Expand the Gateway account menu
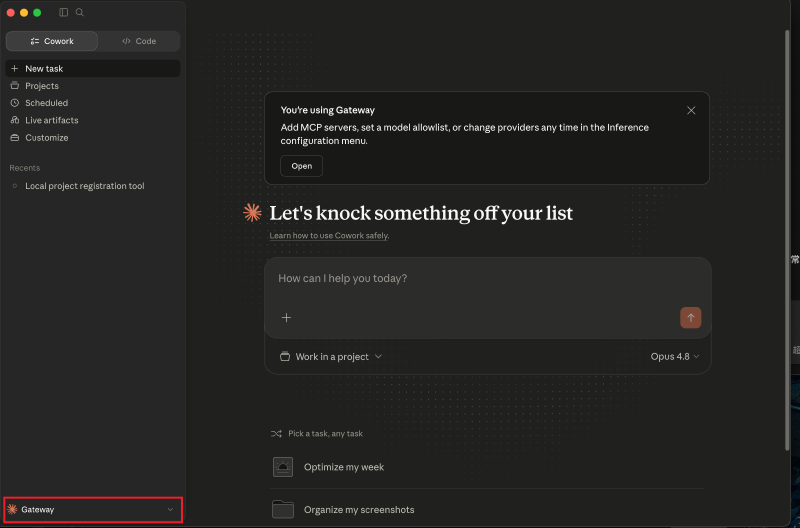This screenshot has height=528, width=800. click(92, 510)
